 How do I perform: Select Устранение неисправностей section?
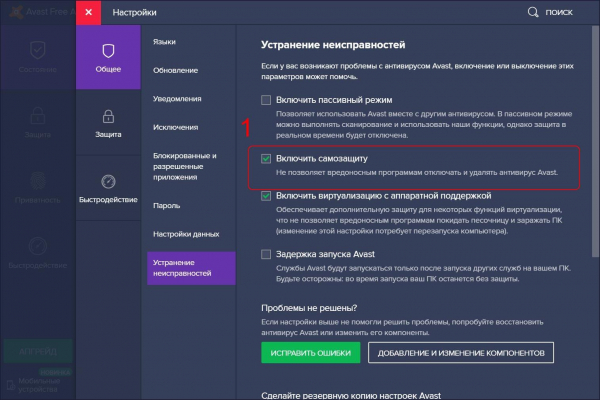pos(191,268)
